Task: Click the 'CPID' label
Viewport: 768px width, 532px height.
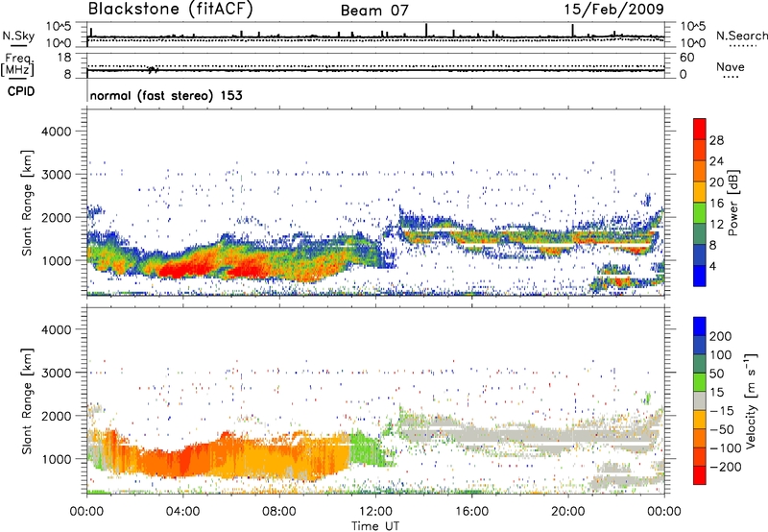Action: click(21, 91)
